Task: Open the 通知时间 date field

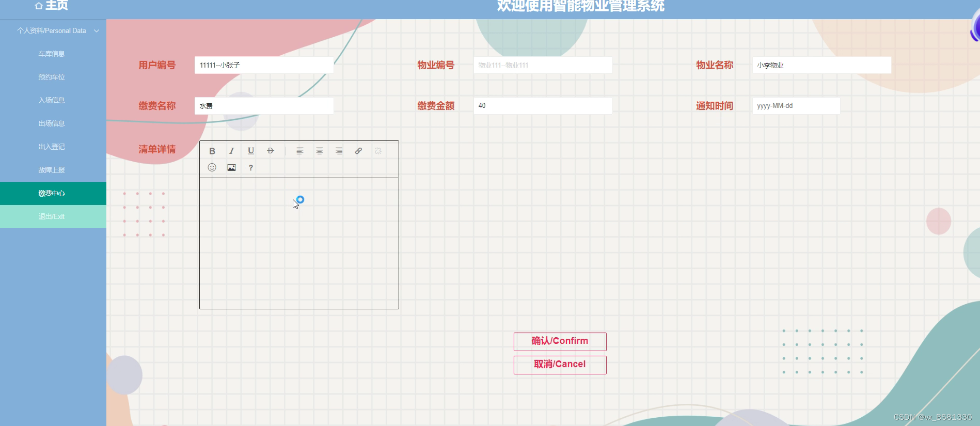Action: tap(796, 106)
